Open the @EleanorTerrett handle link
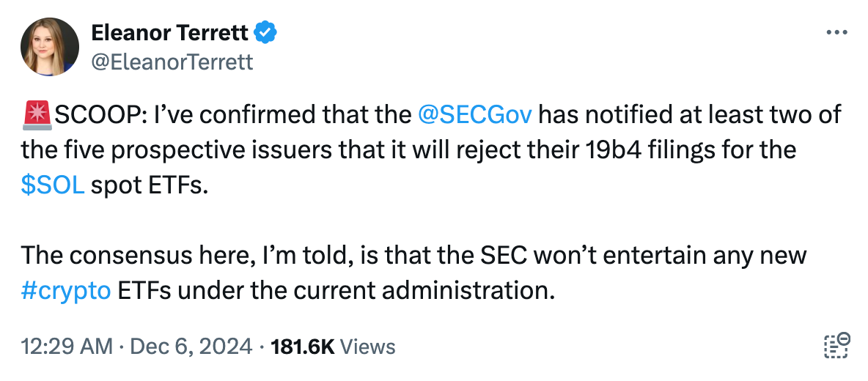The width and height of the screenshot is (868, 381). 172,62
